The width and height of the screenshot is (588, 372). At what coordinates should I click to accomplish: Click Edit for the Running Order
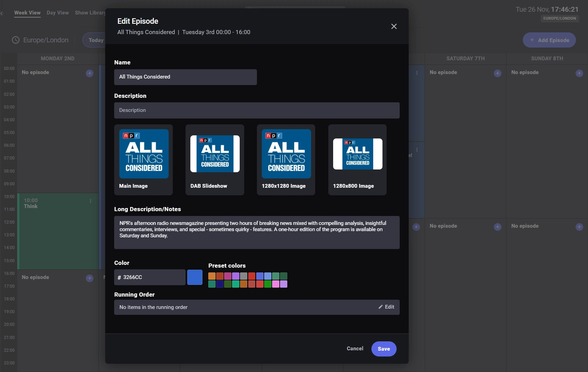pyautogui.click(x=386, y=307)
